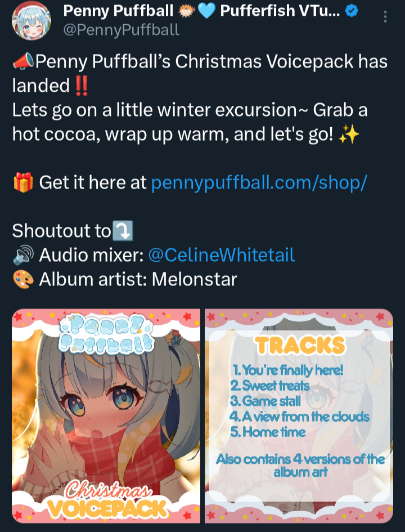The width and height of the screenshot is (405, 532).
Task: Open the @CelineWhitetail mention link
Action: pyautogui.click(x=222, y=255)
